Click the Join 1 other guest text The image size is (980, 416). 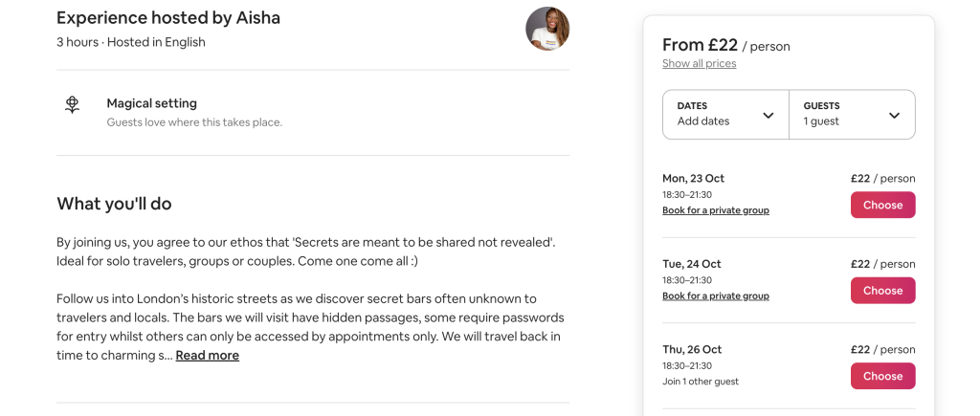point(701,381)
